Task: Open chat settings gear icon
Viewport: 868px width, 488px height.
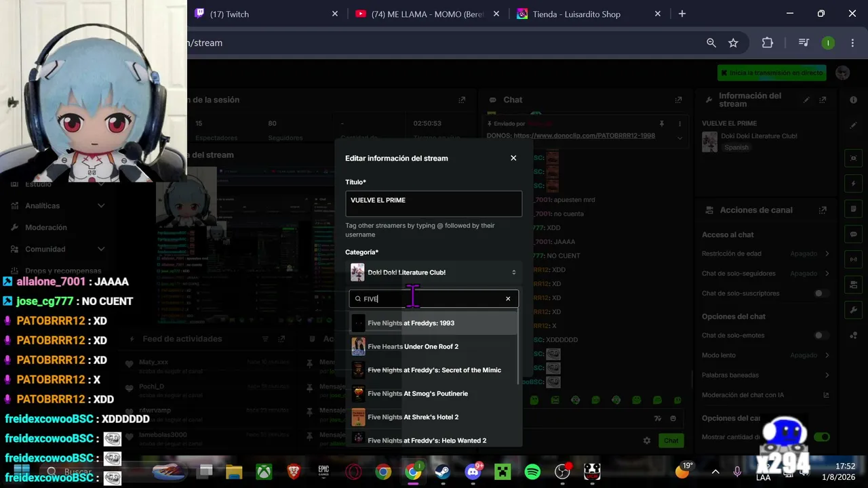Action: (x=647, y=441)
